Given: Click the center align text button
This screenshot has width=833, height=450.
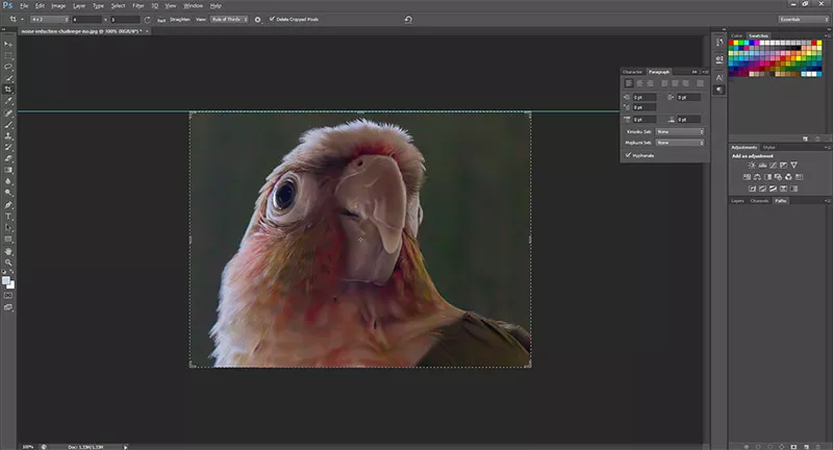Looking at the screenshot, I should pyautogui.click(x=640, y=83).
